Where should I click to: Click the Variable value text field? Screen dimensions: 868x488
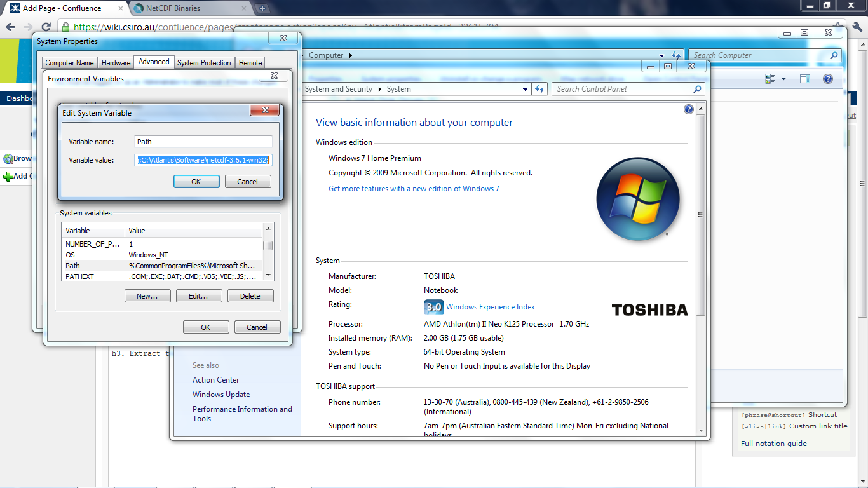pyautogui.click(x=203, y=160)
